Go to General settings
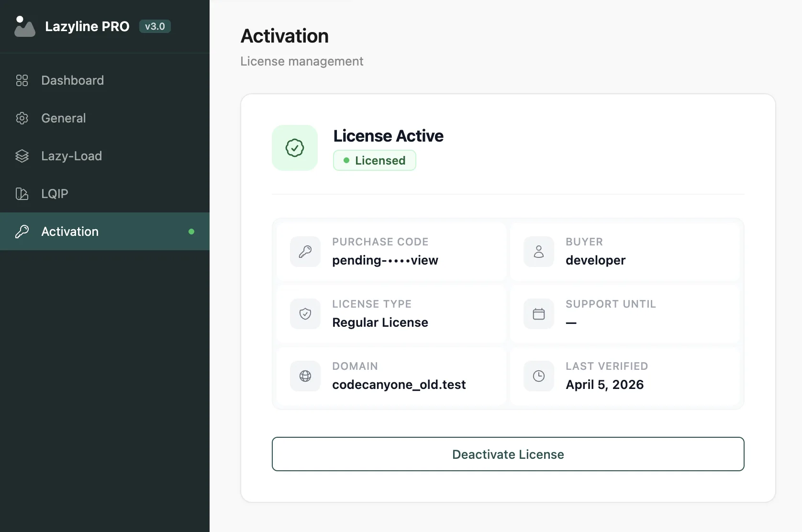Image resolution: width=802 pixels, height=532 pixels. coord(105,118)
